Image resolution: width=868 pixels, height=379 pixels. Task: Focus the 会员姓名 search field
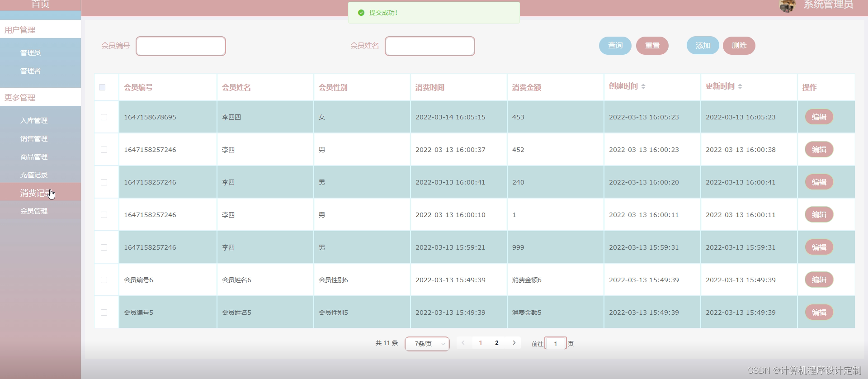tap(430, 46)
